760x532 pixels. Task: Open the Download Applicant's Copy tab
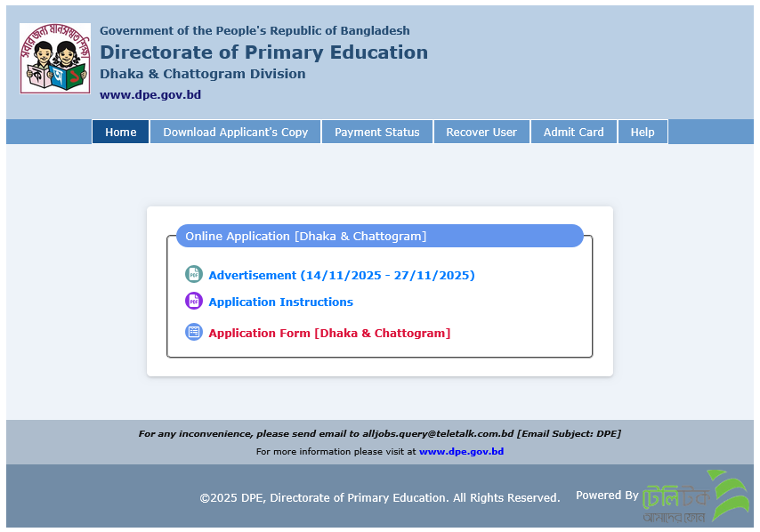pos(235,132)
